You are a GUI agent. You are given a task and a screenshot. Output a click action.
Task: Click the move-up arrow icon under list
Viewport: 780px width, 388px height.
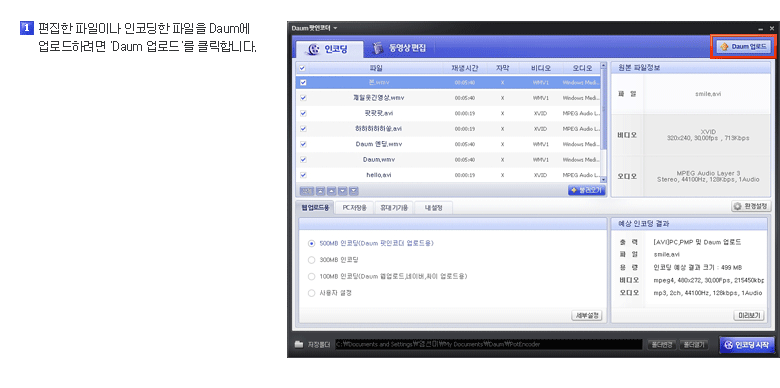click(x=332, y=191)
